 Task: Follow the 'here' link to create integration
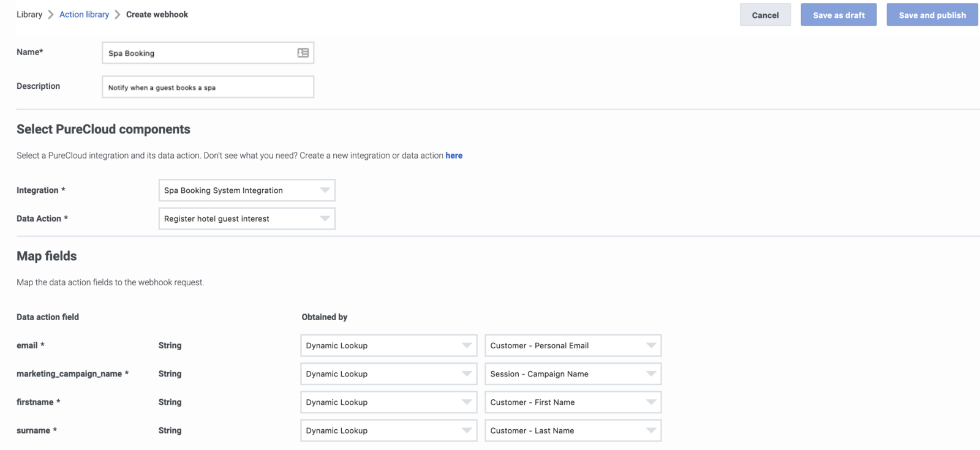tap(454, 156)
